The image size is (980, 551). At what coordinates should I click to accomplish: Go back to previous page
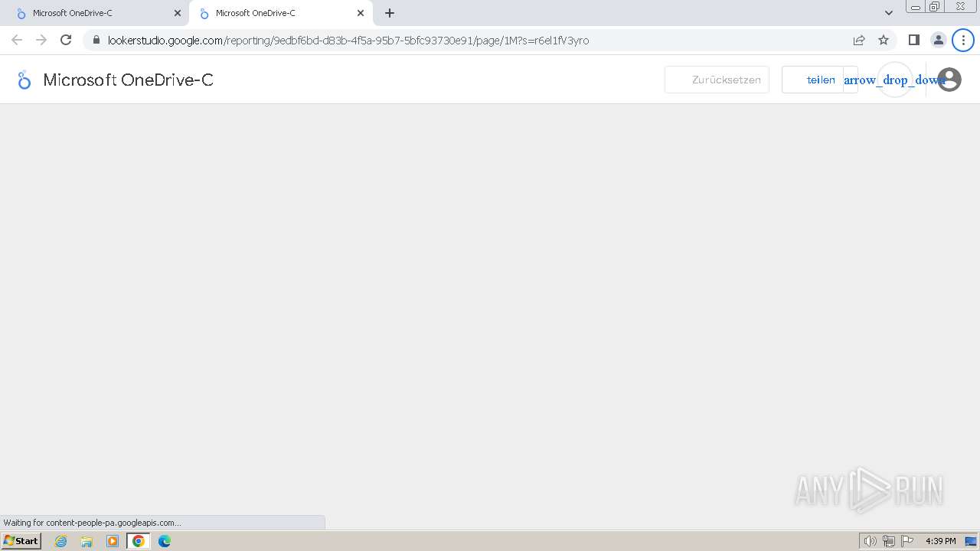[x=17, y=40]
